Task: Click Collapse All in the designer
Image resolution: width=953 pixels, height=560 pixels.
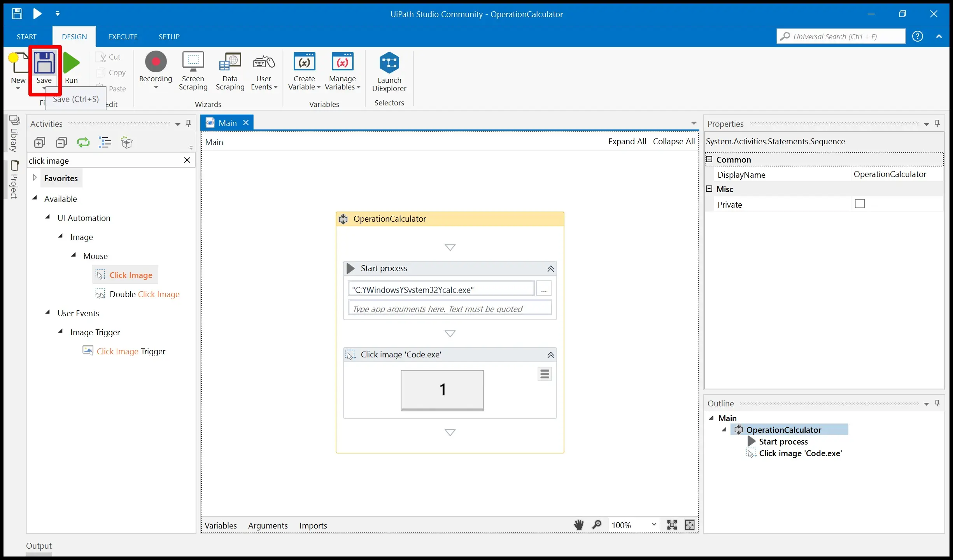Action: 674,142
